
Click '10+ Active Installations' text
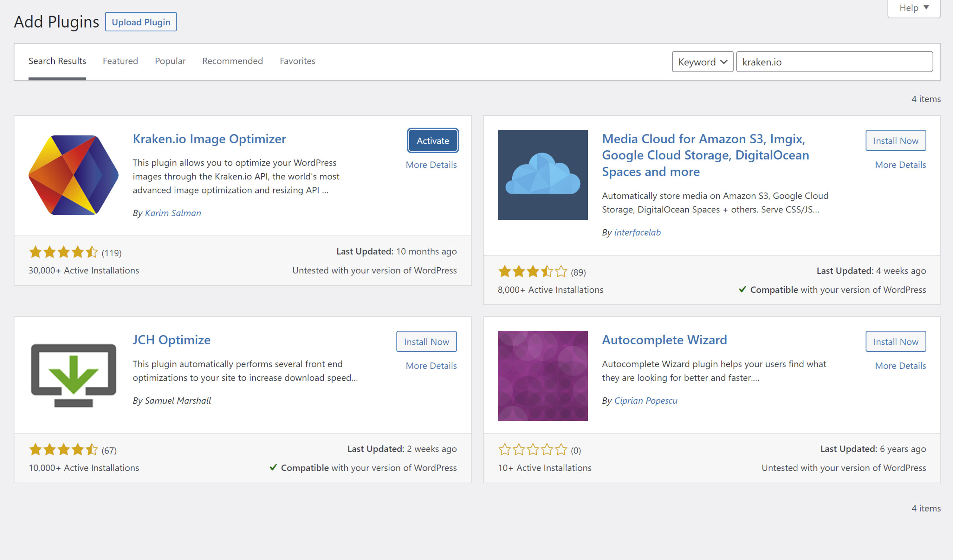(545, 468)
